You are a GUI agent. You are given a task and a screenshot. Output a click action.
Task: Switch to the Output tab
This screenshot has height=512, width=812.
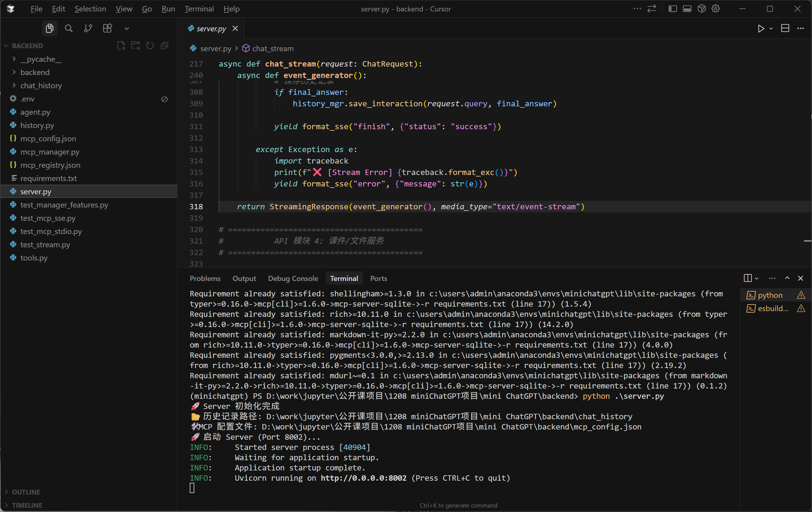click(244, 278)
